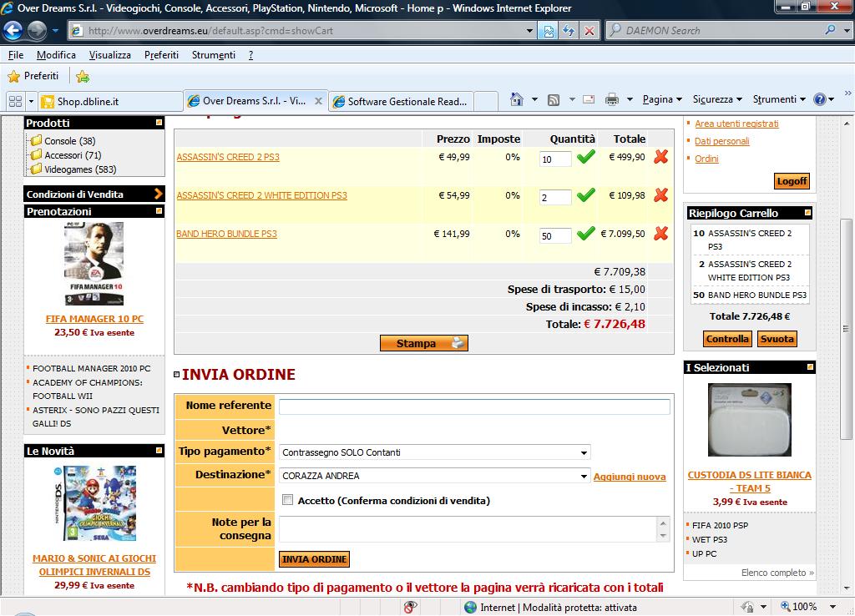Collapse the Prodotti panel with its square toggle
This screenshot has height=616, width=855.
click(159, 123)
